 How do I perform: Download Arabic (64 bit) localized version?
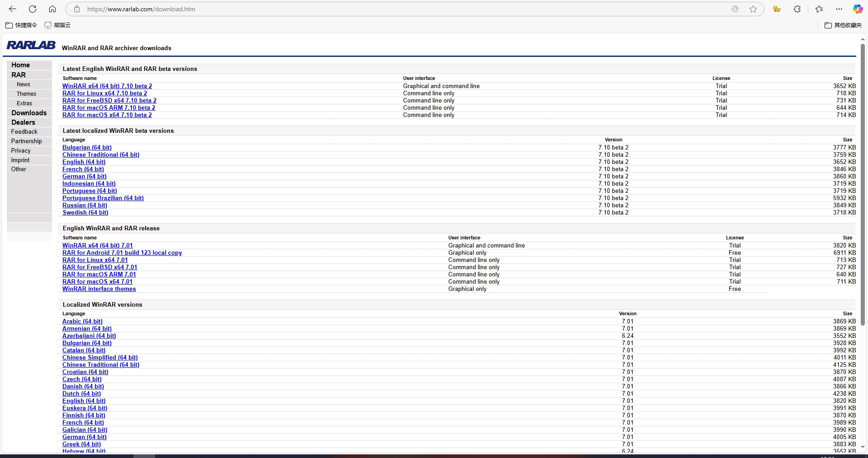tap(82, 322)
